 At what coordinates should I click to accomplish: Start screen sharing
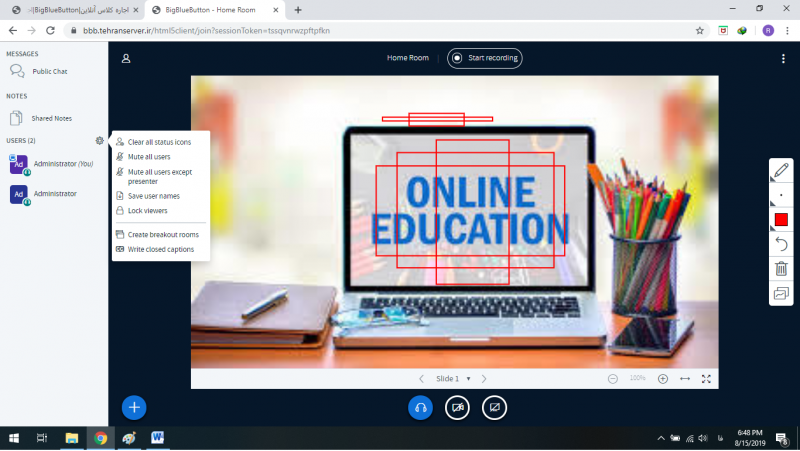coord(494,407)
